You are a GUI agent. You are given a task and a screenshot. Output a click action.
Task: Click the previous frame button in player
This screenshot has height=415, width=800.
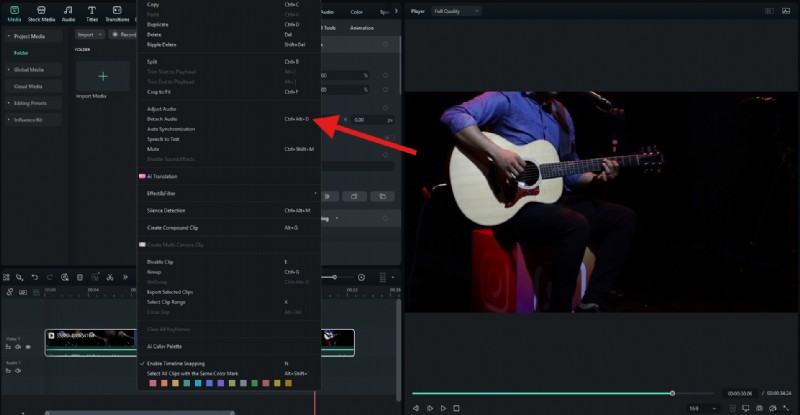click(416, 408)
